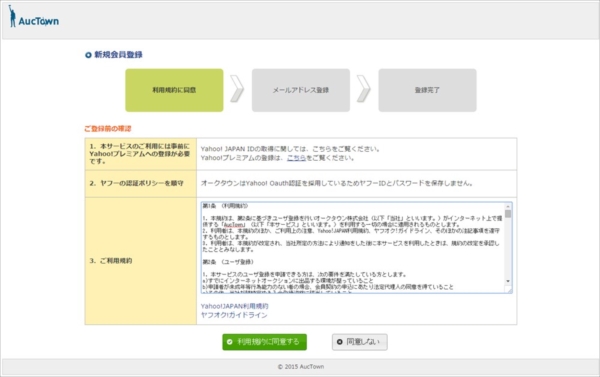Click the 同意しない button
The image size is (600, 377).
point(359,342)
